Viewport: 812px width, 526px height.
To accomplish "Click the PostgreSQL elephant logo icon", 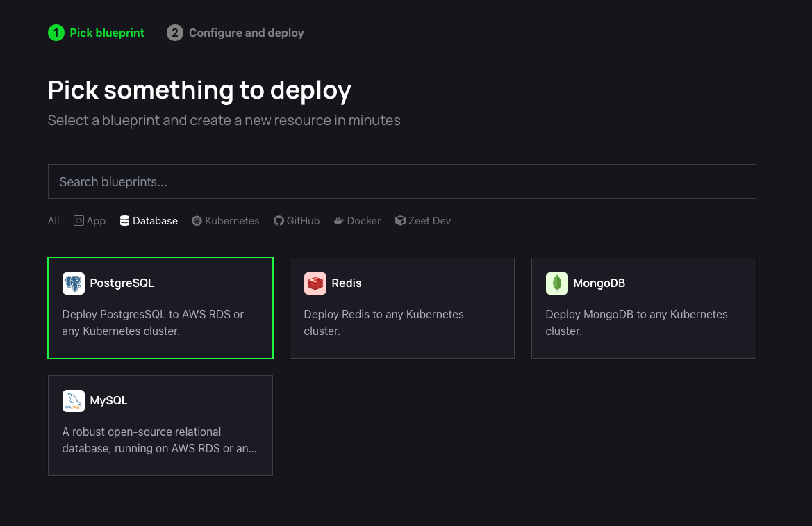I will pos(74,283).
